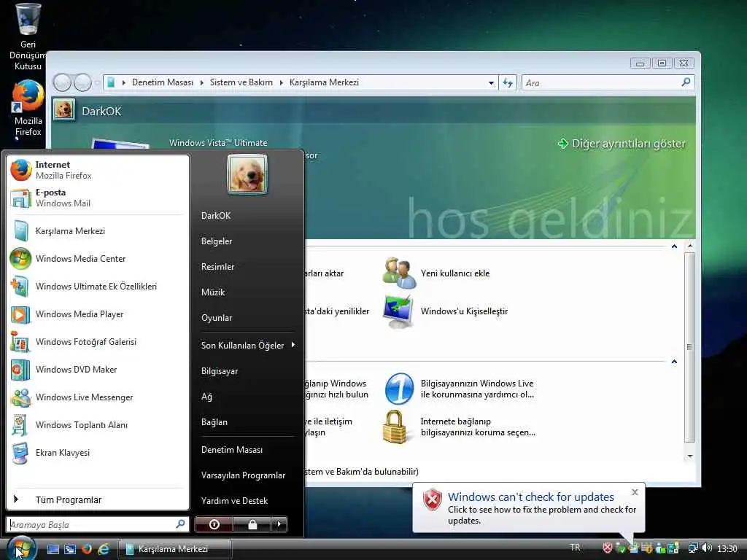Image resolution: width=747 pixels, height=560 pixels.
Task: Close the Windows updates balloon notification
Action: [x=635, y=492]
